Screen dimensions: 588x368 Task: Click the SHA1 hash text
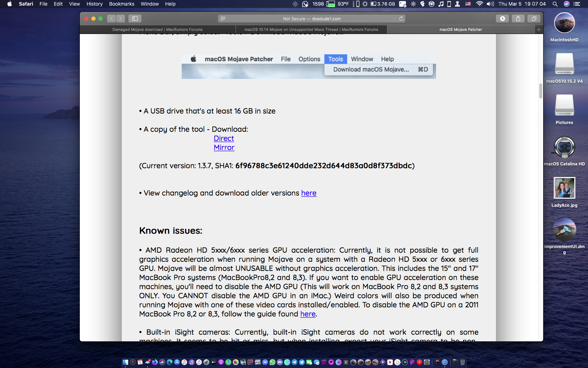point(323,166)
